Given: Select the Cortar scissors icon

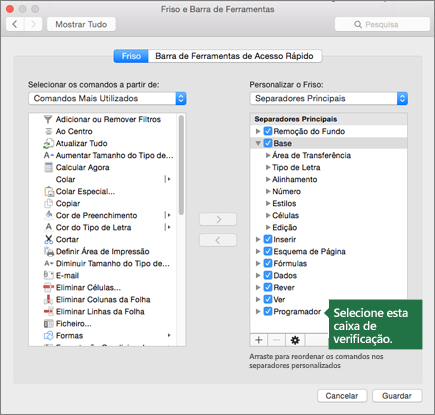Looking at the screenshot, I should click(49, 239).
